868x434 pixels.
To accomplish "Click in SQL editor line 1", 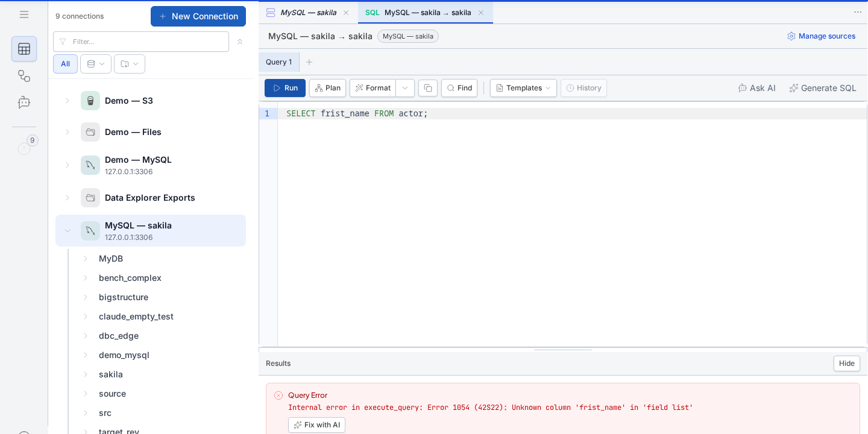I will click(x=571, y=113).
